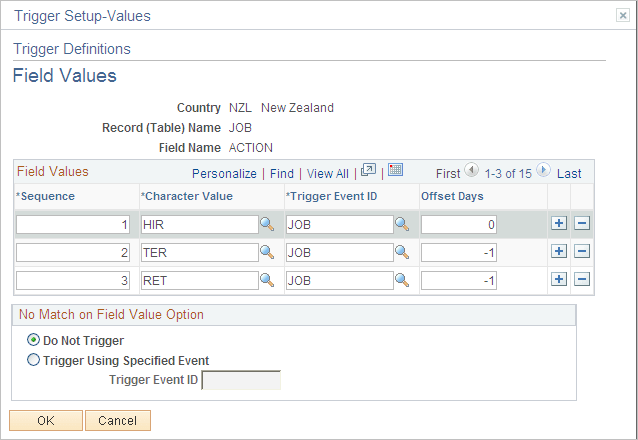
Task: Open grid in new window icon
Action: (x=369, y=170)
